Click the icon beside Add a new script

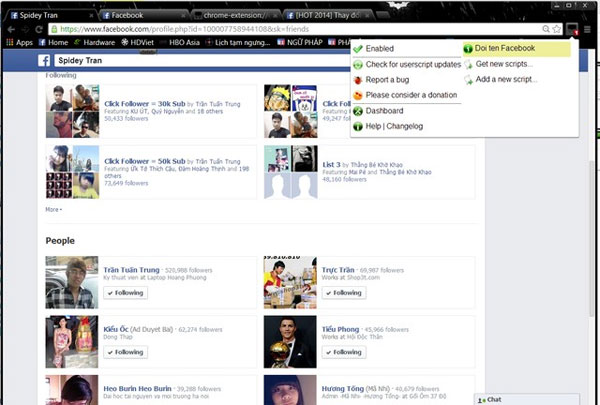coord(468,80)
